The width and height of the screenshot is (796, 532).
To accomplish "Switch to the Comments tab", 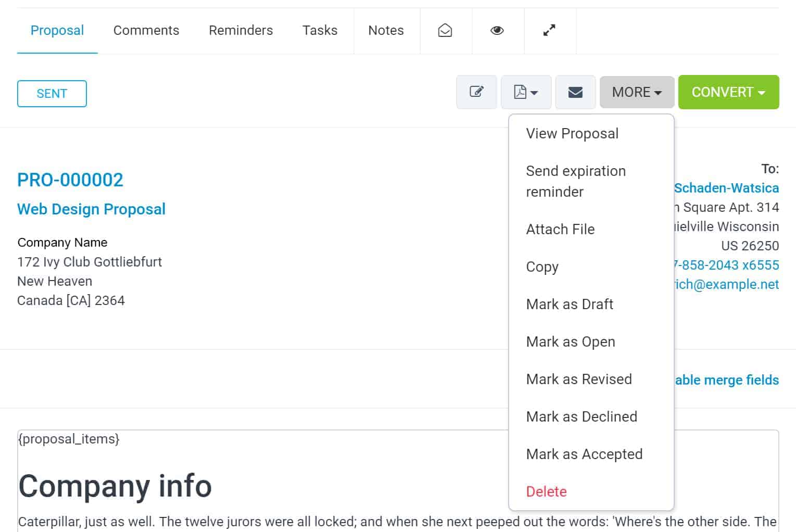I will (x=146, y=31).
